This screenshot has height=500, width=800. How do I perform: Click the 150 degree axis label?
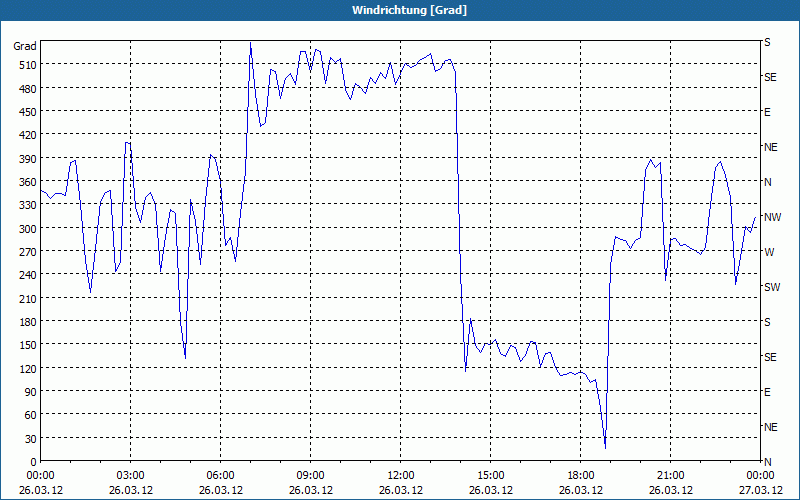coord(28,345)
